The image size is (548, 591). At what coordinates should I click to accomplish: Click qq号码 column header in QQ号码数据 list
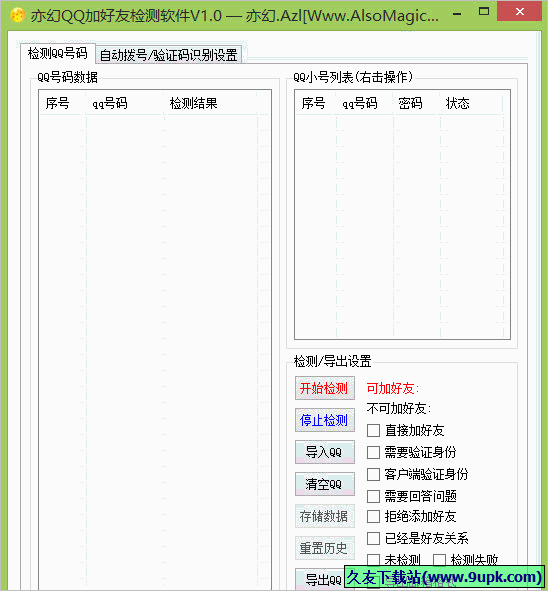(125, 103)
